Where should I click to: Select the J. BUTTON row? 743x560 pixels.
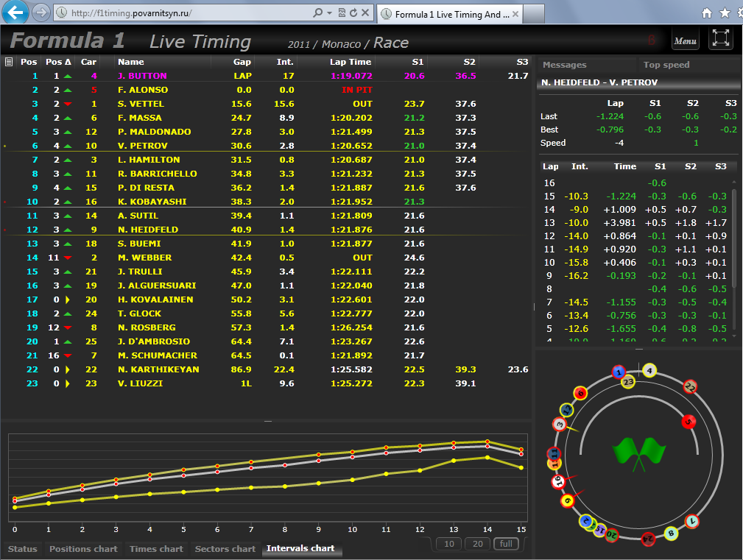(x=265, y=76)
